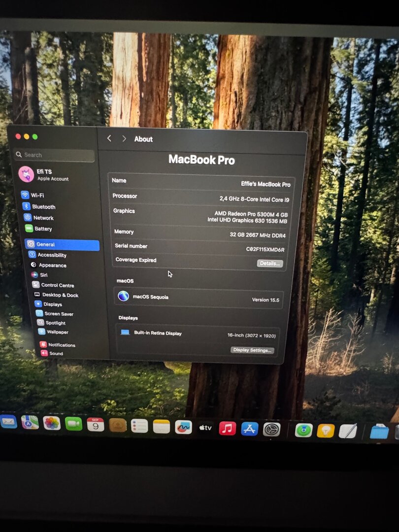Image resolution: width=399 pixels, height=532 pixels.
Task: Open Maps from the Dock
Action: coord(30,423)
